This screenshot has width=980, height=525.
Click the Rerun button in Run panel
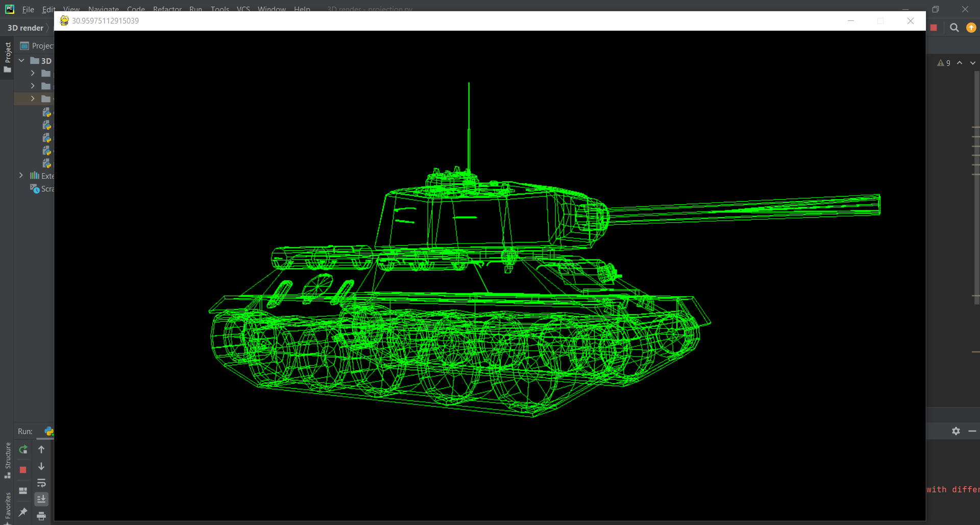click(23, 450)
